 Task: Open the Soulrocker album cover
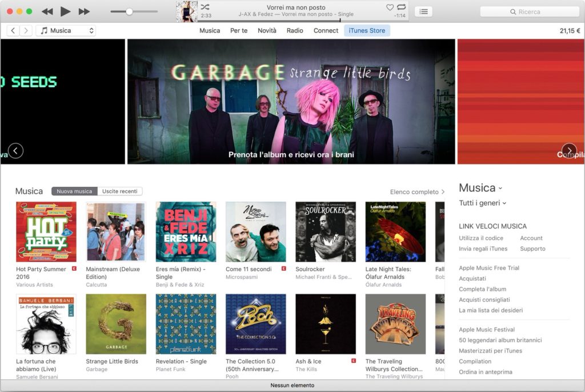click(326, 232)
